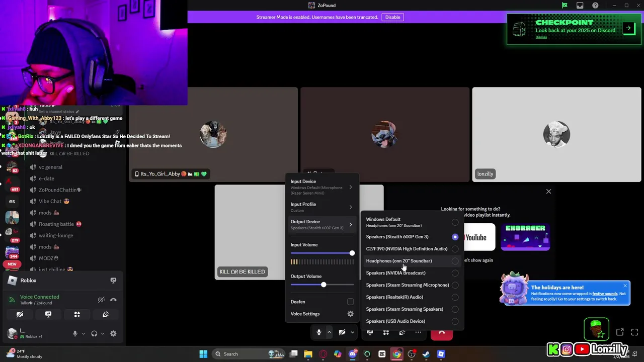Select Its_Yo_Girl_Abby's video tile

click(213, 135)
